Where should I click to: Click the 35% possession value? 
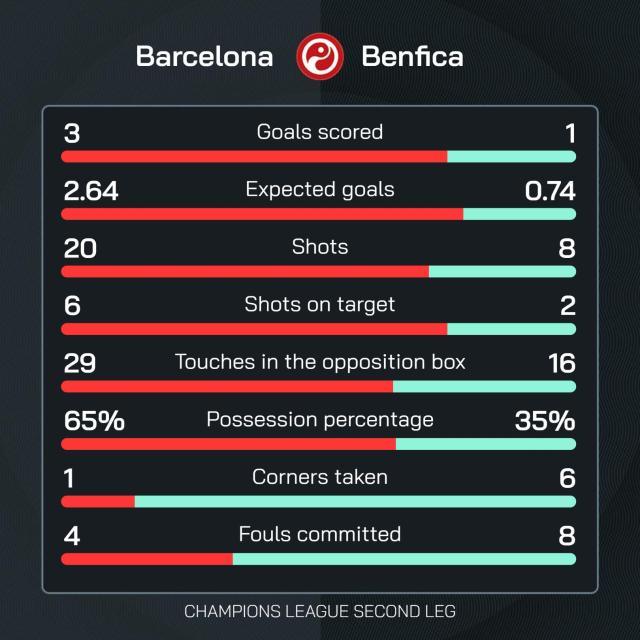[x=545, y=420]
